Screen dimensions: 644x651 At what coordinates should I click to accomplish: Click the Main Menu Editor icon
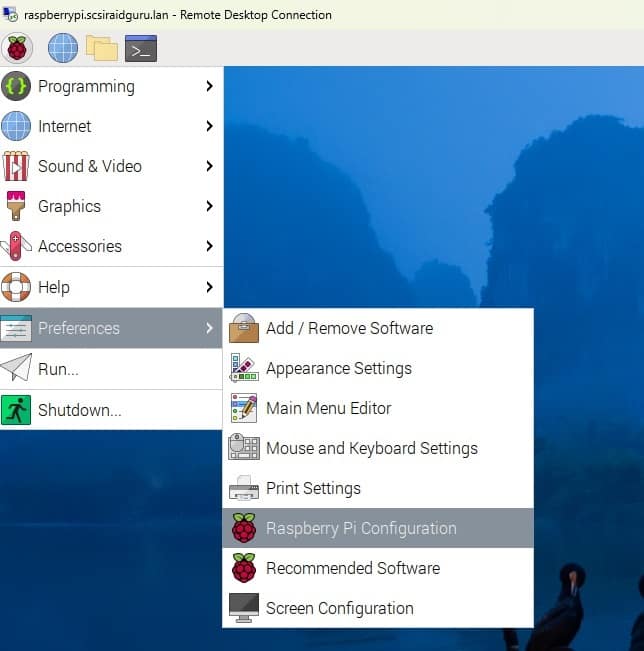click(x=244, y=408)
